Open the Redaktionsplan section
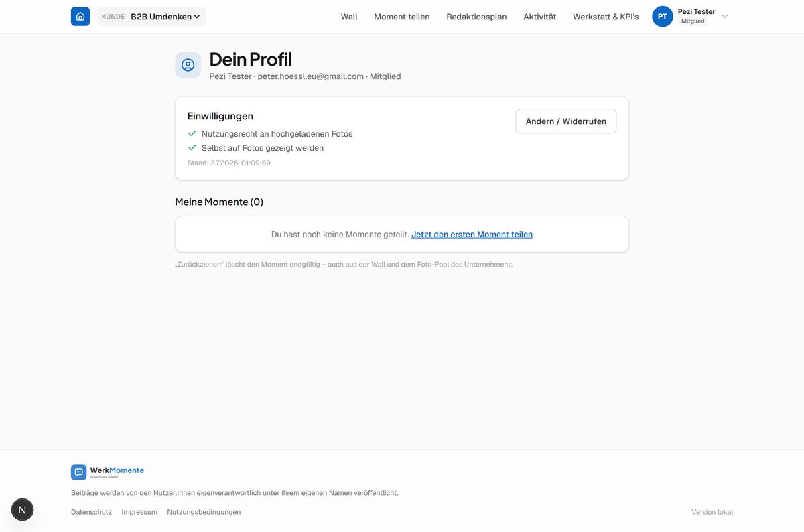 pos(476,17)
